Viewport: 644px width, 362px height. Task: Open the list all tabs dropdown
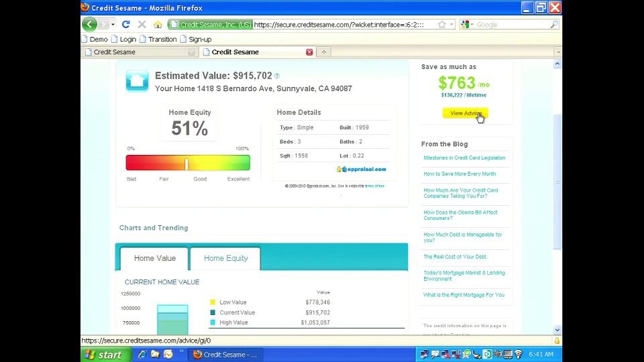558,52
